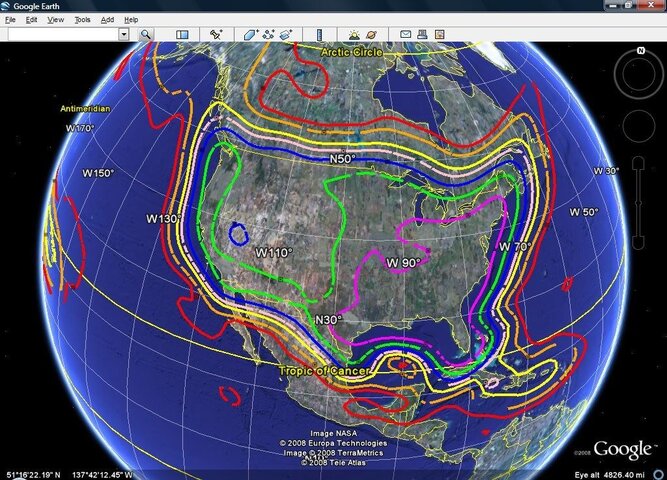Click the zoom slider track
The image size is (667, 480).
pyautogui.click(x=638, y=203)
